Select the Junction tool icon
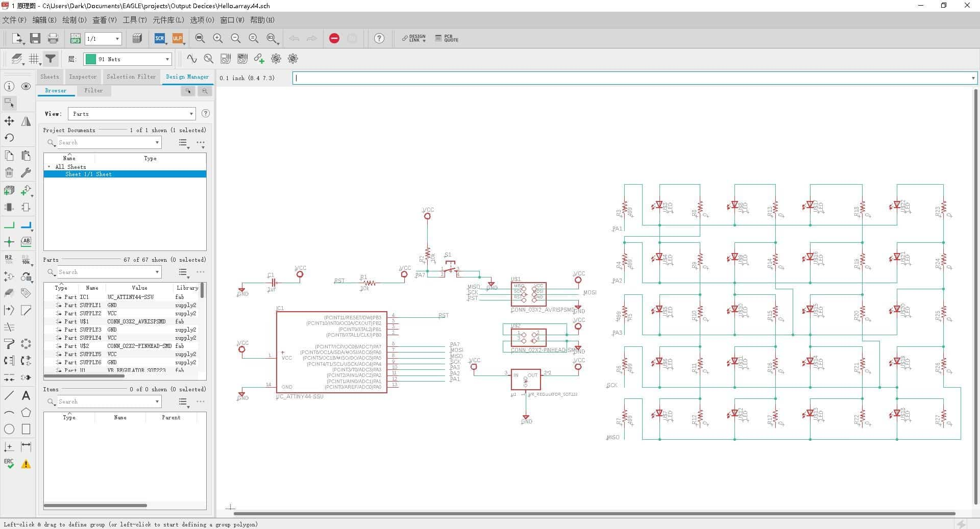Viewport: 980px width, 529px height. (9, 242)
